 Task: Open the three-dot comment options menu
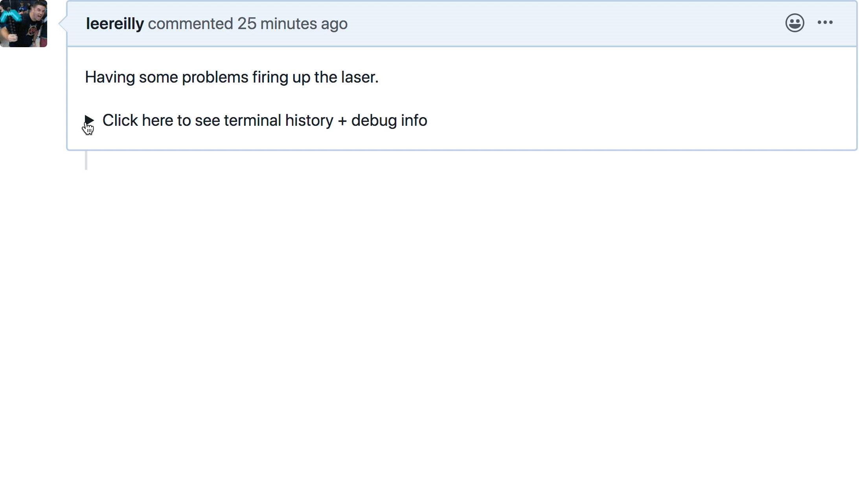[825, 22]
